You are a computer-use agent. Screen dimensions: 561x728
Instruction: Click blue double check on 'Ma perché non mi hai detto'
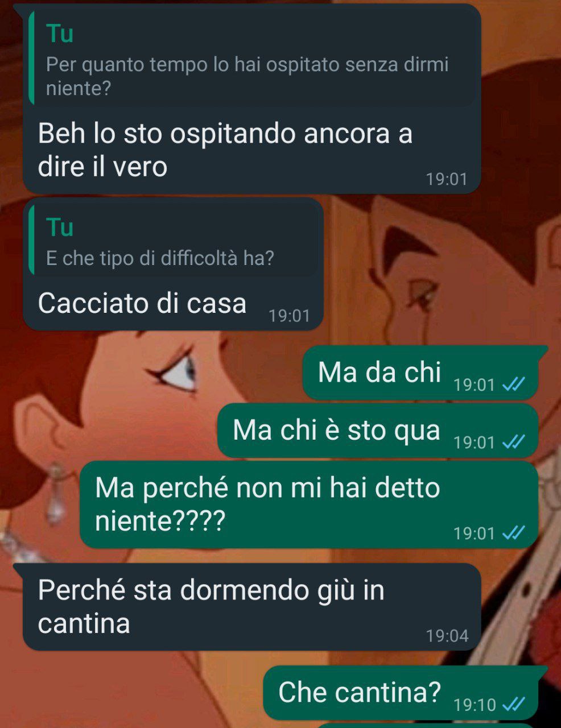(x=513, y=533)
